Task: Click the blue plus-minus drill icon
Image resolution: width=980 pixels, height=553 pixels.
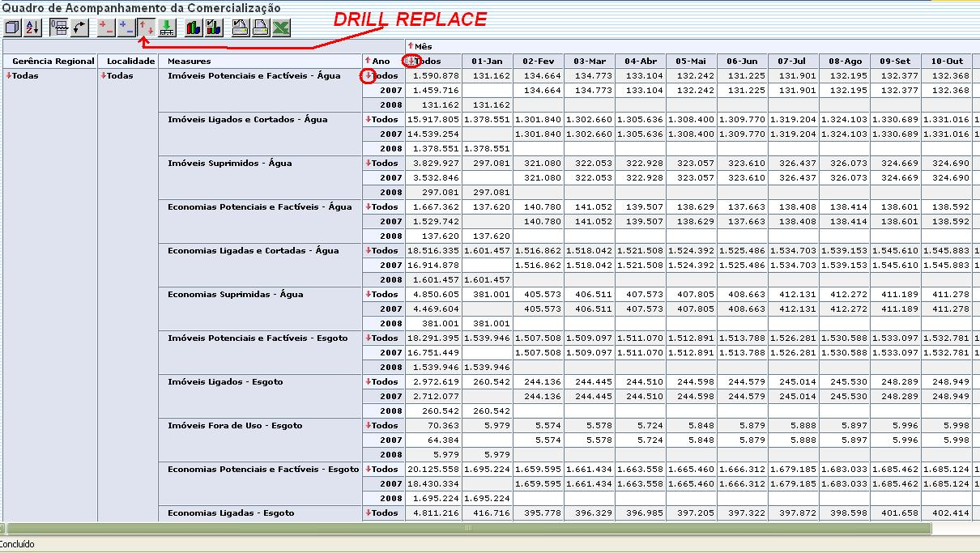Action: [127, 28]
